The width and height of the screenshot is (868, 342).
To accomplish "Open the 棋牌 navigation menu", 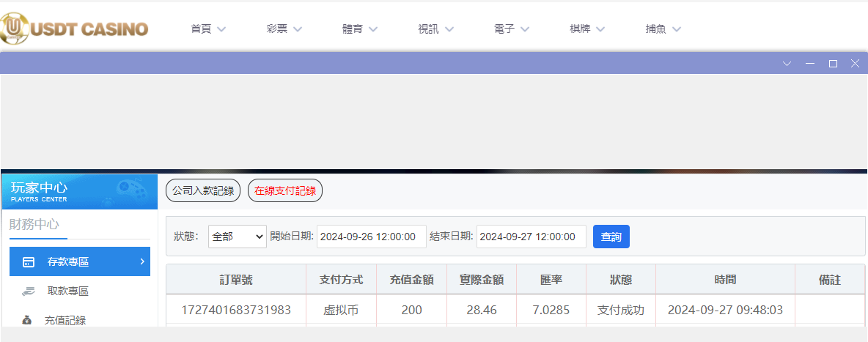I will pos(587,29).
